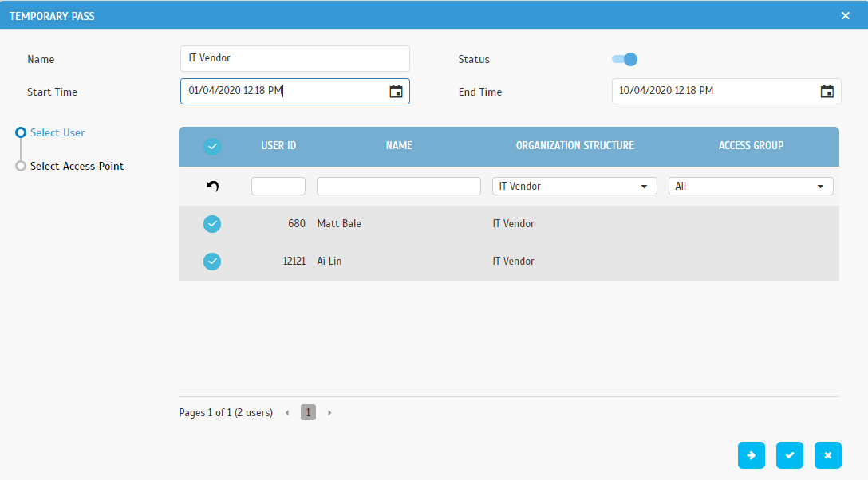Close the Temporary Pass dialog
Viewport: 868px width, 480px height.
click(846, 15)
